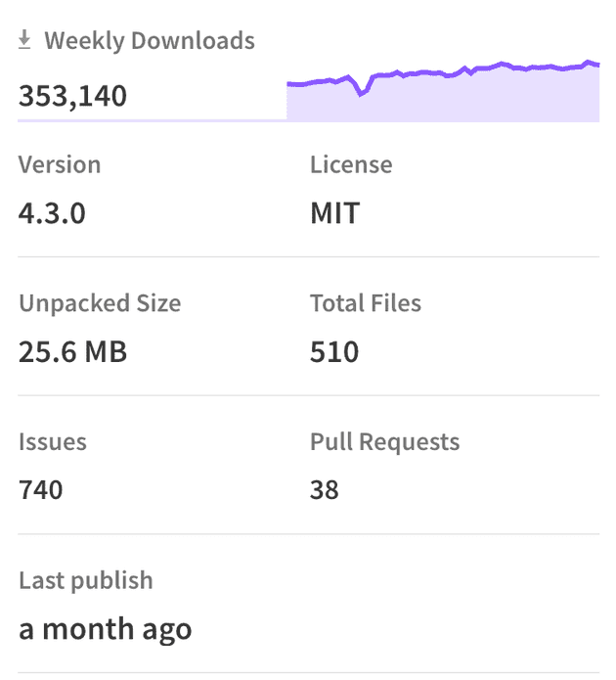
Task: Open the 38 pull requests link
Action: (x=325, y=489)
